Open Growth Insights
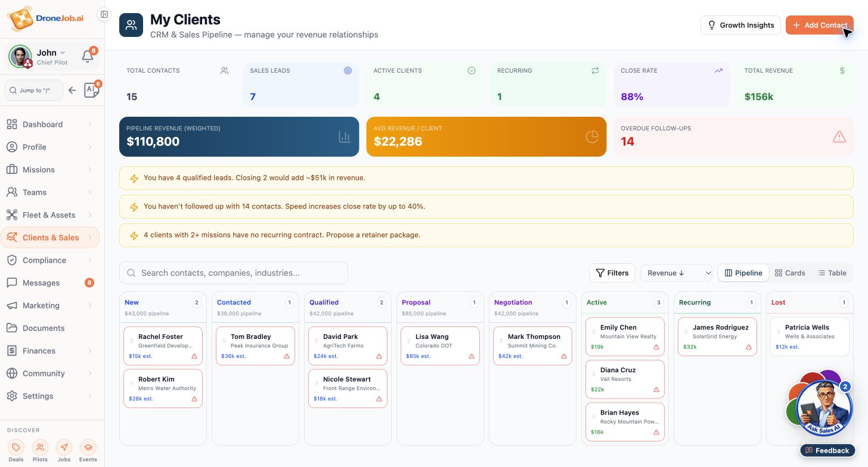This screenshot has height=467, width=868. (x=740, y=25)
